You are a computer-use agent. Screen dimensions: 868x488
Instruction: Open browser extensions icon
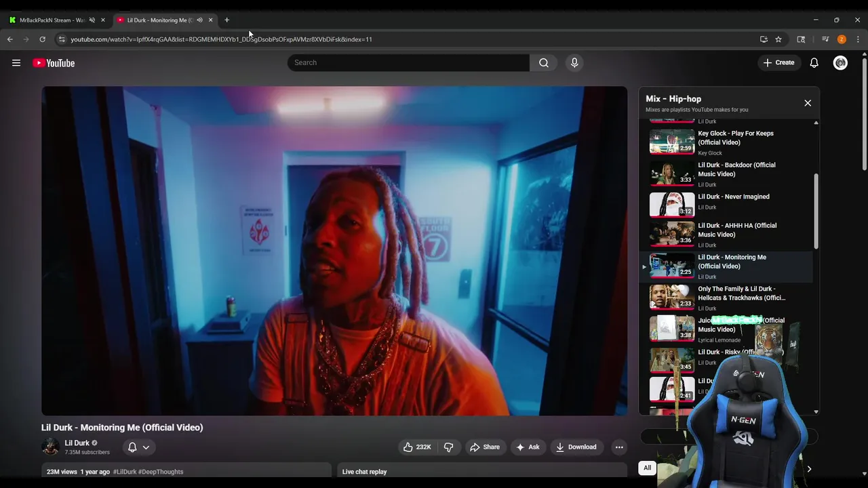pos(801,39)
